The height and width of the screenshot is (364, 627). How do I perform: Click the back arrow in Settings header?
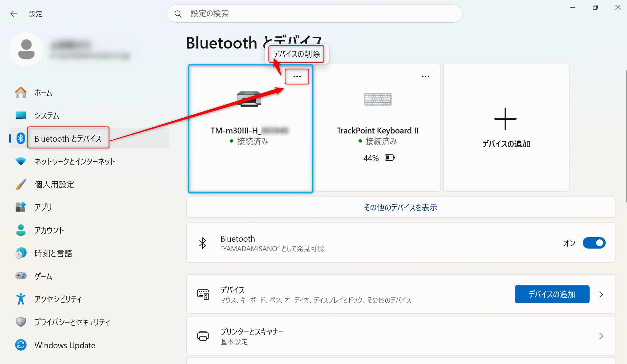point(13,14)
